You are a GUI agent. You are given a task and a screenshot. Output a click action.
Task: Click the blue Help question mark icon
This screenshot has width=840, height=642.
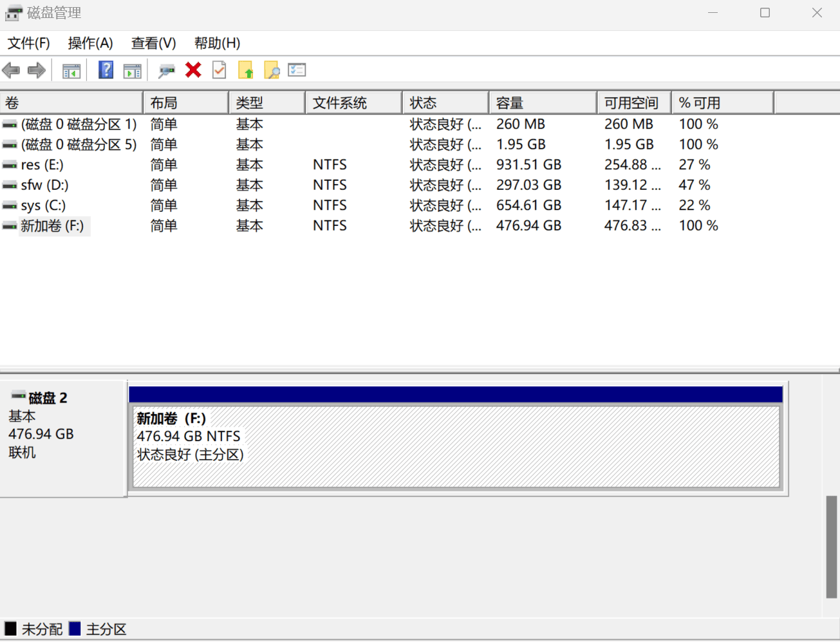coord(106,70)
